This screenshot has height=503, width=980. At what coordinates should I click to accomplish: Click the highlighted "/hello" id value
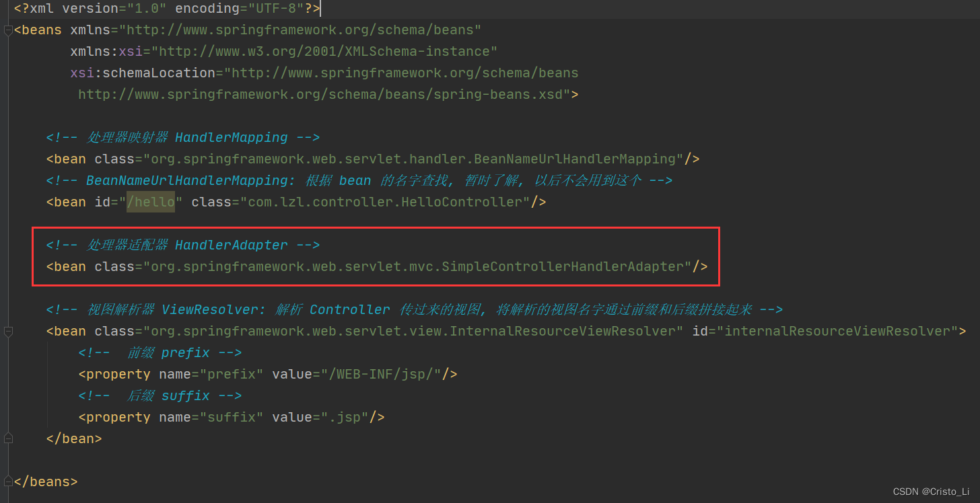click(151, 202)
